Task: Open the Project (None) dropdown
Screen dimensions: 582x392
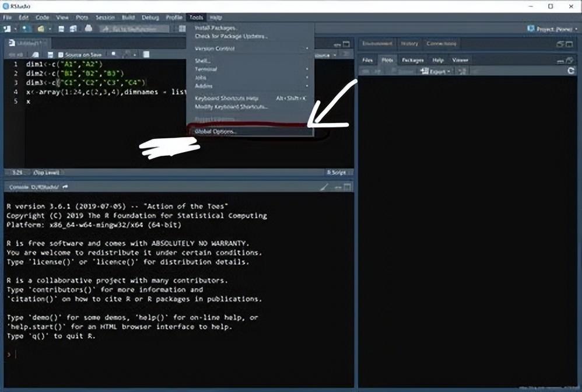Action: click(549, 29)
